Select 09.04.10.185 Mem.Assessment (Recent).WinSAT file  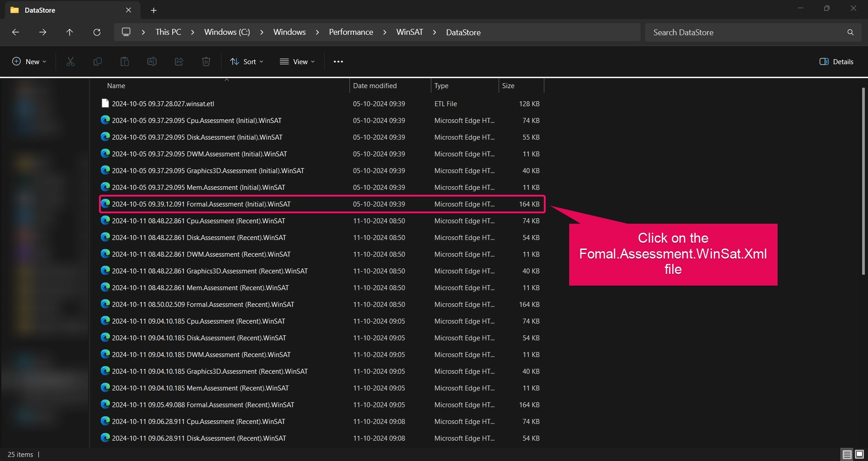pos(321,388)
